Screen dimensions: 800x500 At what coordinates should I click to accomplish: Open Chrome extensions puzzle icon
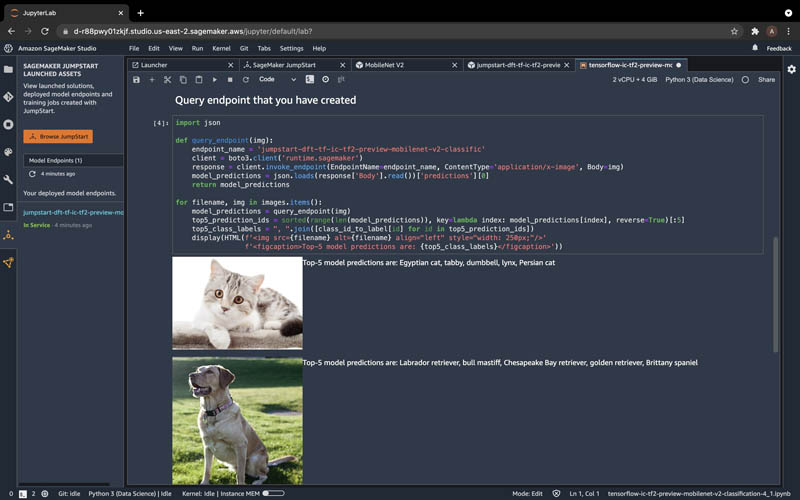[755, 31]
